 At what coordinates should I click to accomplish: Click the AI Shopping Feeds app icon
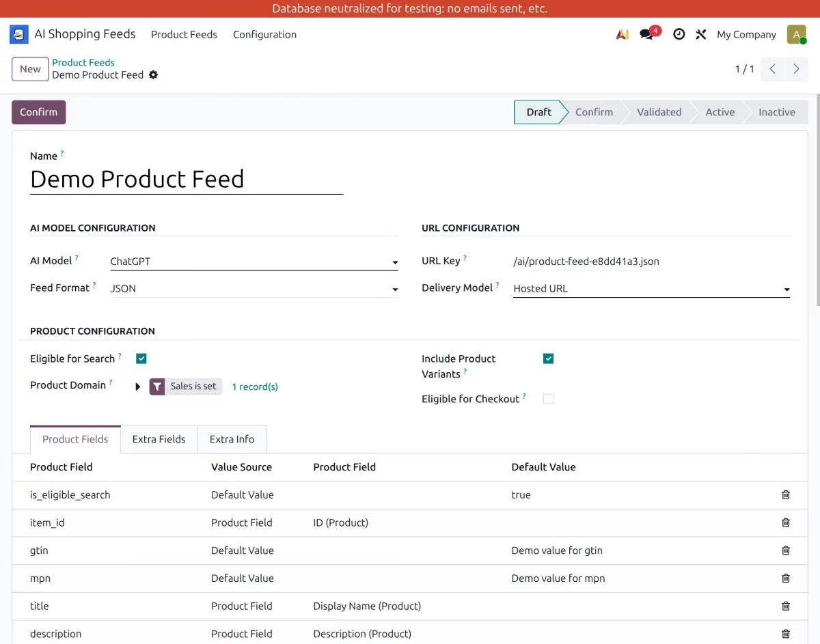(18, 33)
